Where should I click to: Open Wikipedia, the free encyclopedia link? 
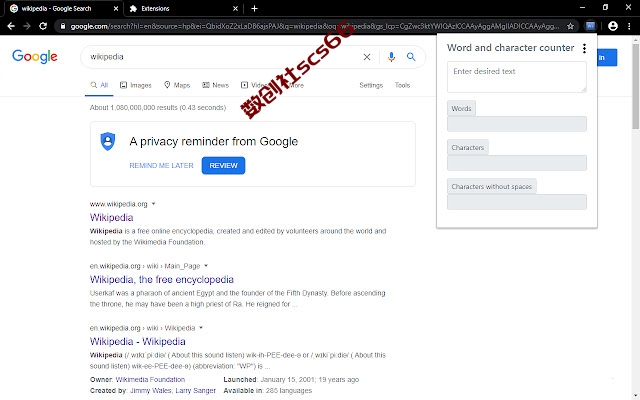coord(162,279)
